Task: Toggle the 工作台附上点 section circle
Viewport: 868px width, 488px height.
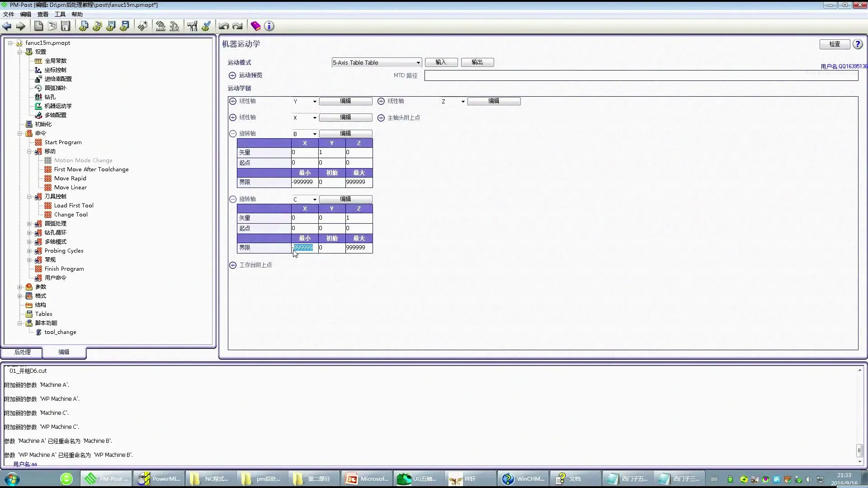Action: tap(233, 265)
